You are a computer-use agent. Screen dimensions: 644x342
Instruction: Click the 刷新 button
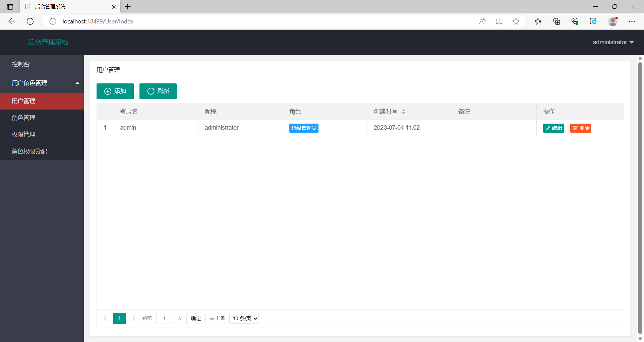(158, 91)
